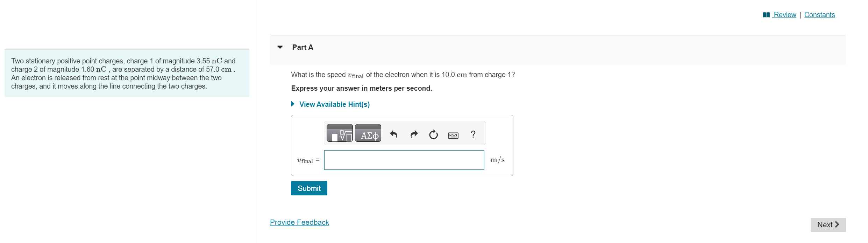The width and height of the screenshot is (868, 243).
Task: Click the View Available Hint(s) link
Action: point(334,104)
